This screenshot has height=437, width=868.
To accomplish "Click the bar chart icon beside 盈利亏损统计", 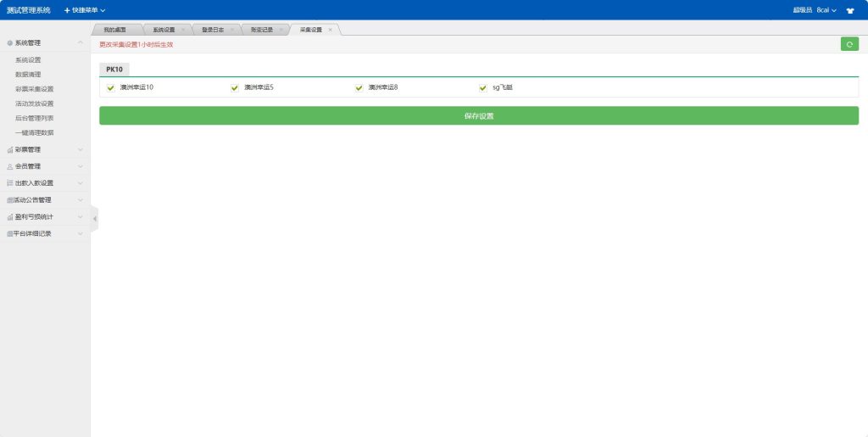I will 10,216.
